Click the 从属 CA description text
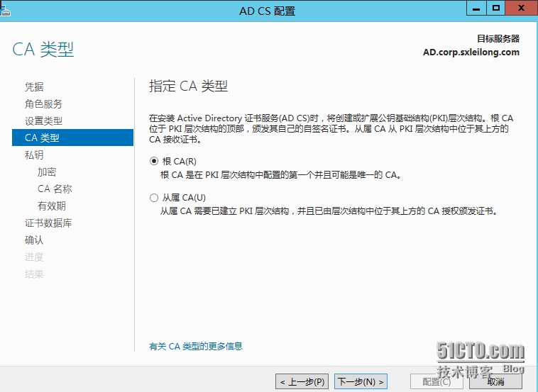Viewport: 538px width, 392px height. coord(329,211)
